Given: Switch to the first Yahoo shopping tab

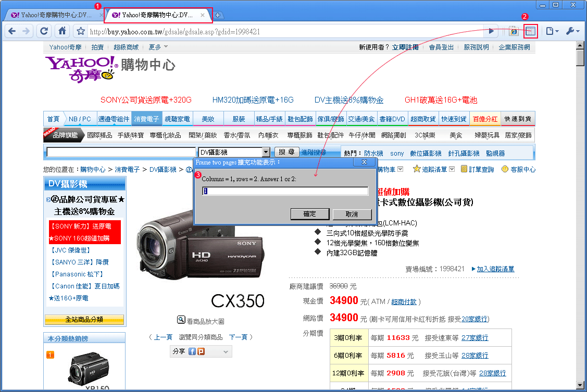Looking at the screenshot, I should (x=55, y=15).
